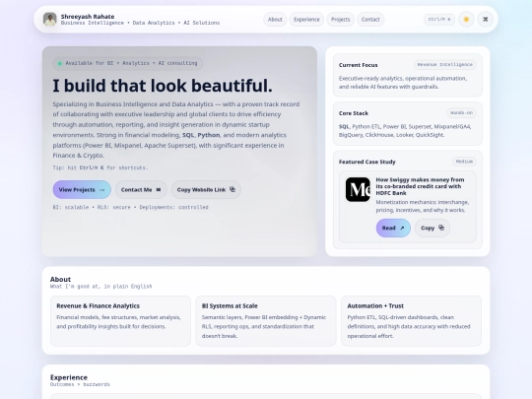Click the Core Stack heading
532x399 pixels.
coord(354,113)
